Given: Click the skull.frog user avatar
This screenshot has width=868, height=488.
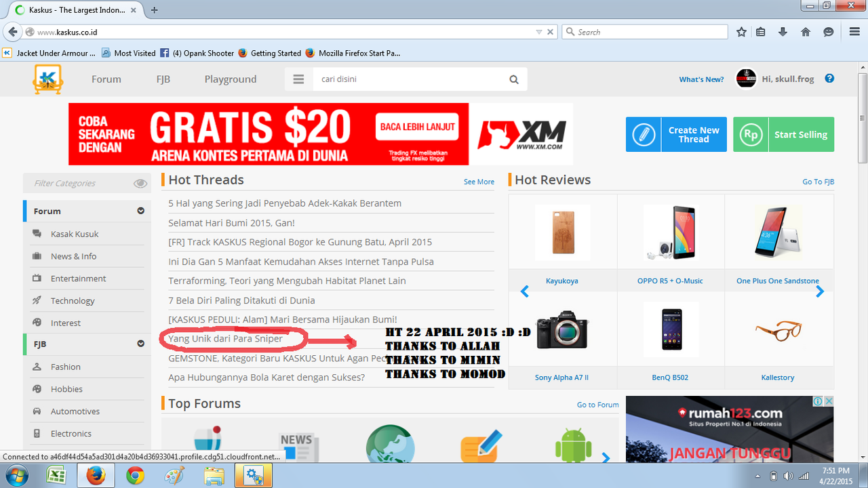Looking at the screenshot, I should [x=747, y=79].
